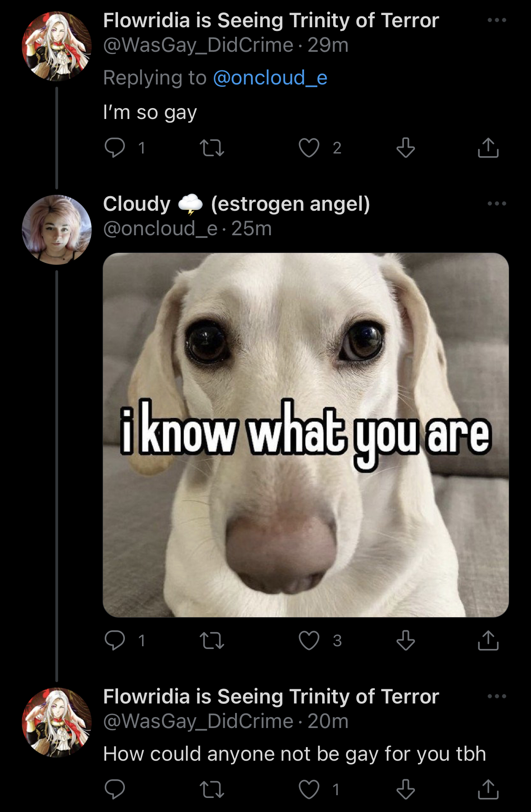Open the @oncloud_e mention link
531x812 pixels.
coord(270,78)
